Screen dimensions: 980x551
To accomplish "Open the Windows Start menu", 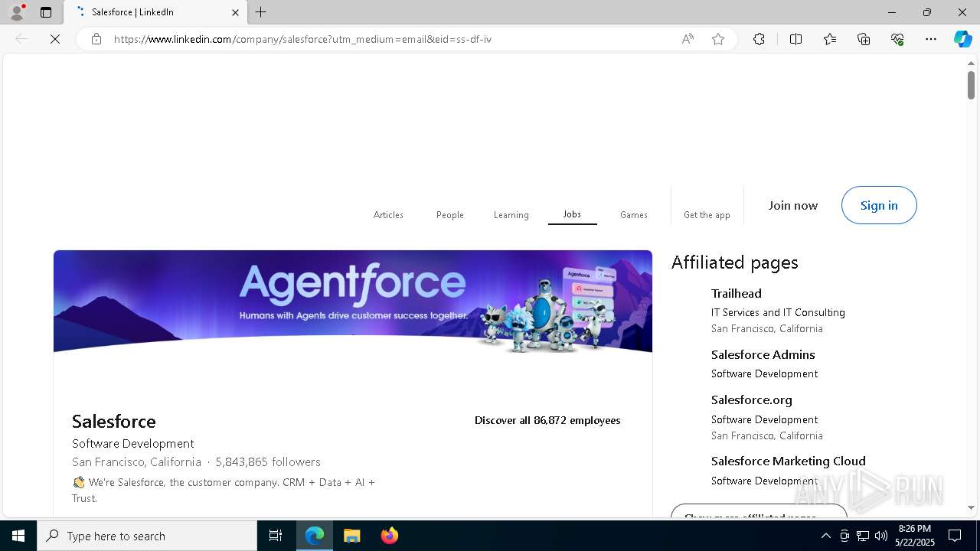I will (x=18, y=536).
